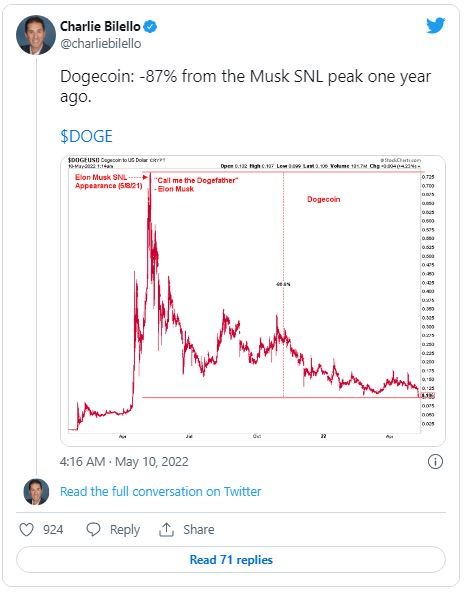The height and width of the screenshot is (592, 466).
Task: Open the Dogecoin price chart image
Action: (253, 301)
